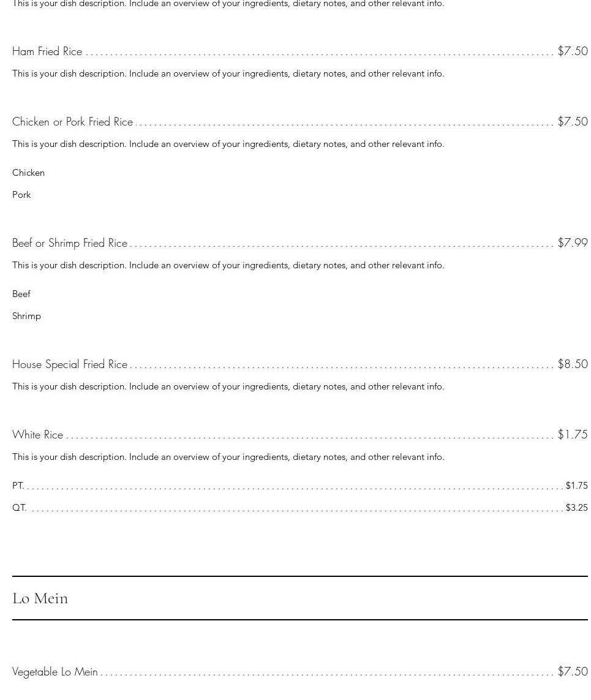Click the White Rice dish title
Image resolution: width=591 pixels, height=700 pixels.
click(37, 435)
